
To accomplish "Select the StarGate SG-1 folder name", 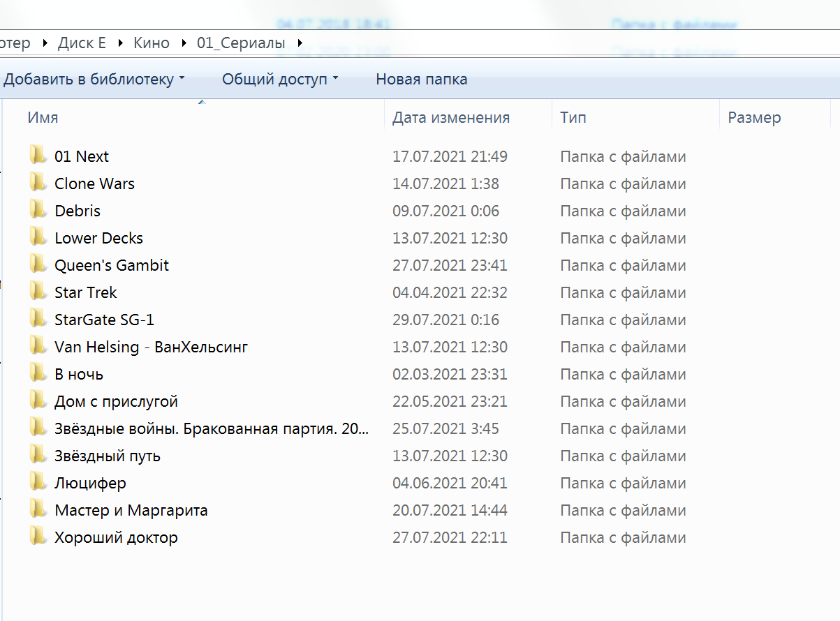I will (104, 320).
